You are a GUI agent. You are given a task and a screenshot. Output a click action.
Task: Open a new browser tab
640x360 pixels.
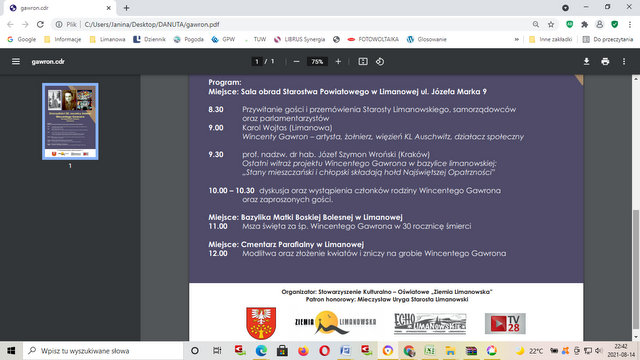pos(126,8)
